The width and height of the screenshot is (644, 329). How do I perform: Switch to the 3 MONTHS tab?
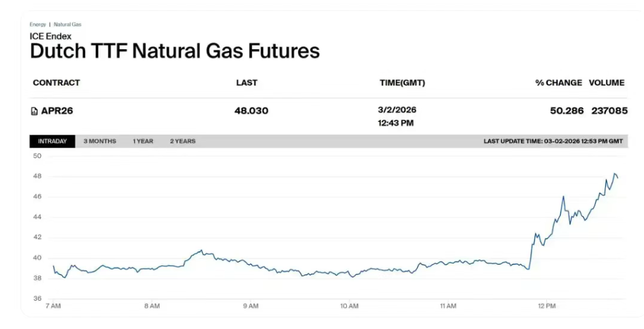coord(99,141)
